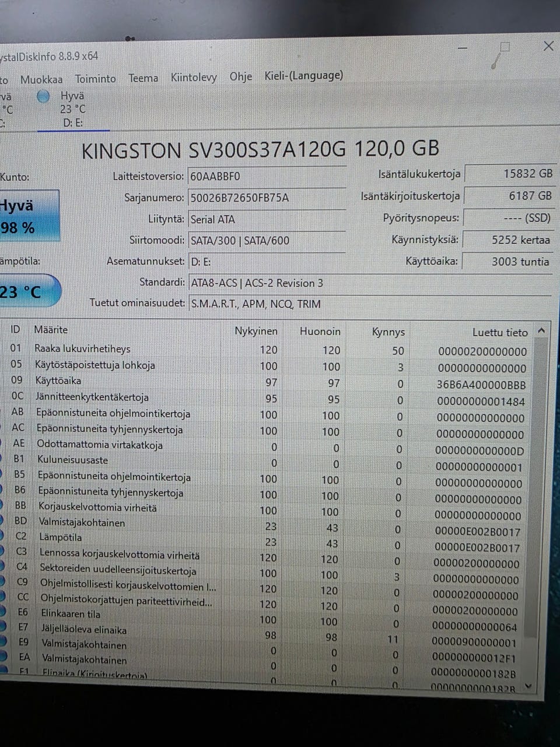
Task: Click the raw value 36B6A400000BBB
Action: click(x=481, y=385)
